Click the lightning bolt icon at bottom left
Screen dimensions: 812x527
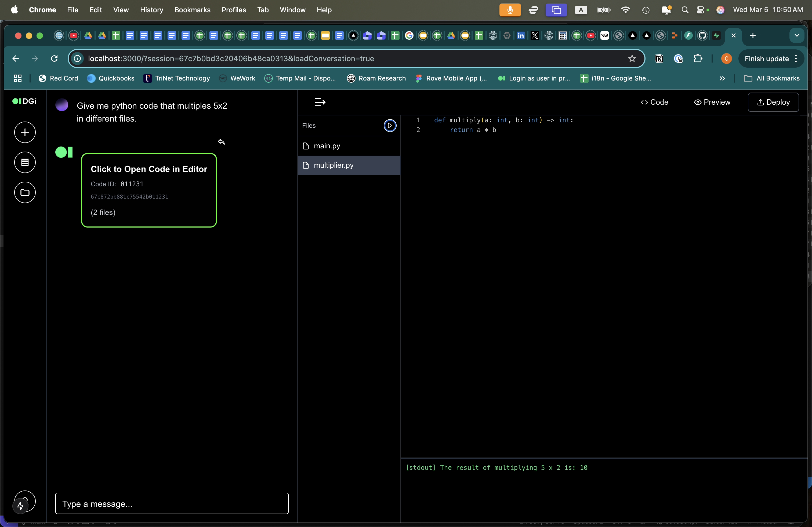click(20, 506)
